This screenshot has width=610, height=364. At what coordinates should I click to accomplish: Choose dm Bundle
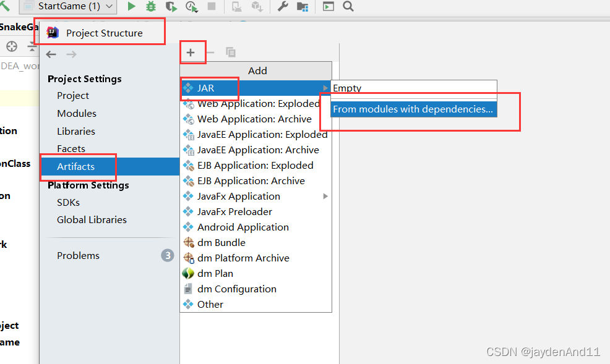click(x=256, y=243)
